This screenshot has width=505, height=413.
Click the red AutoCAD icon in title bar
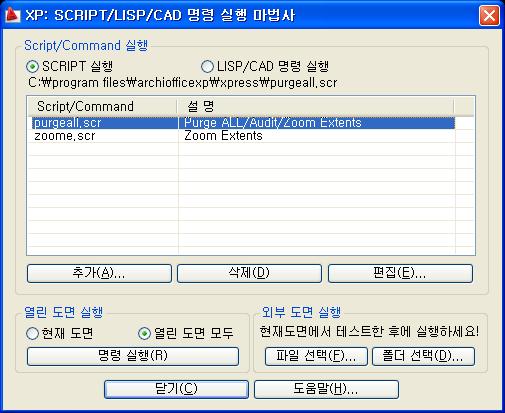[13, 15]
